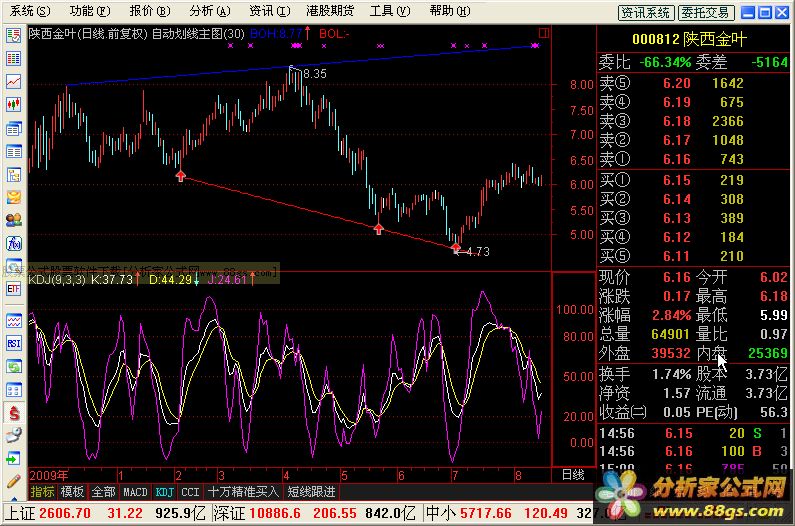This screenshot has height=526, width=795.
Task: Click the 2009年 label on time axis
Action: [x=49, y=475]
